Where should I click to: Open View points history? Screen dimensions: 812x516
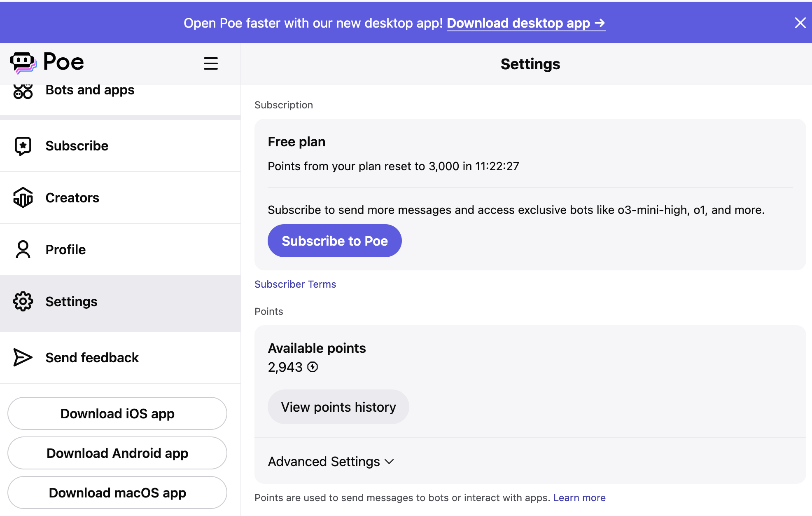[338, 407]
